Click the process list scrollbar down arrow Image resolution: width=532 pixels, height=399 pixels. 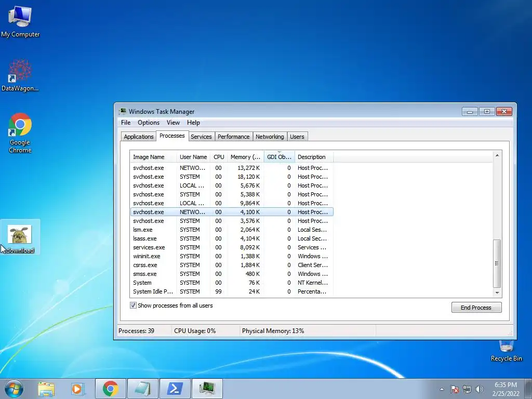(x=497, y=292)
